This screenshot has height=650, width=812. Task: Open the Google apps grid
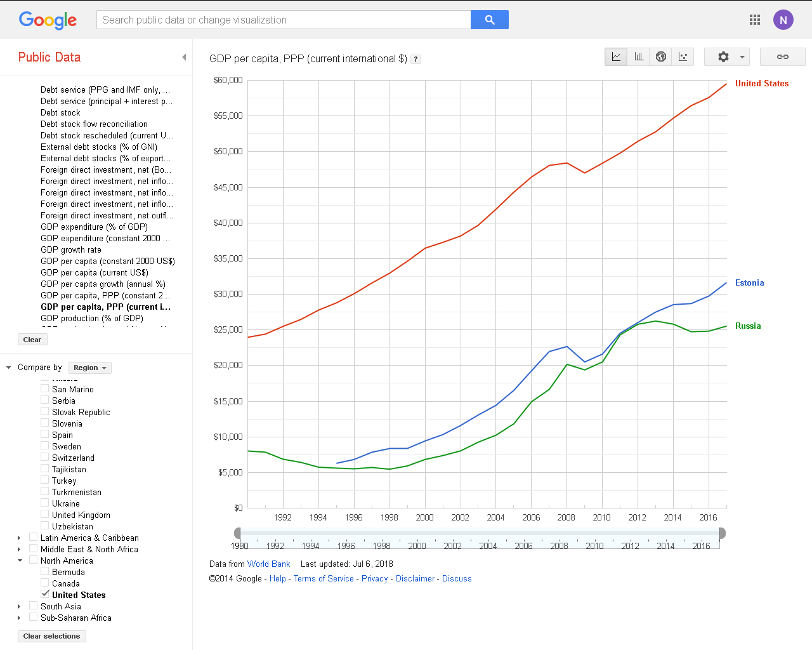coord(754,20)
